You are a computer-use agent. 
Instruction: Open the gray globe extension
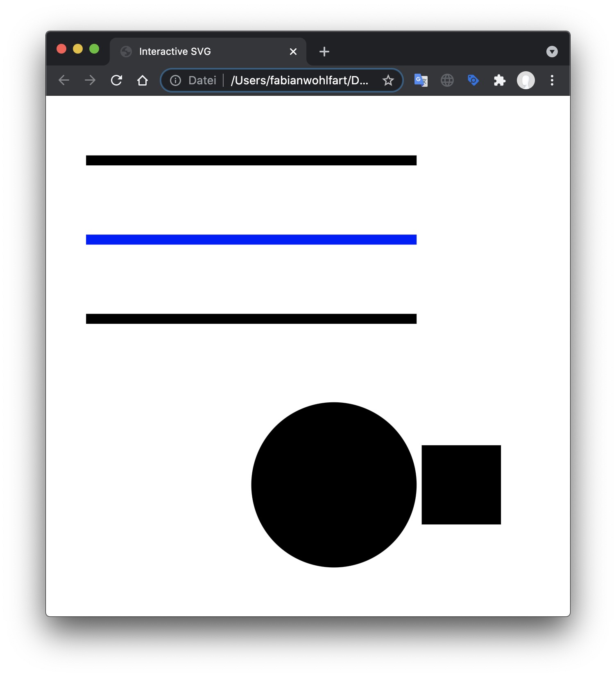pyautogui.click(x=447, y=80)
